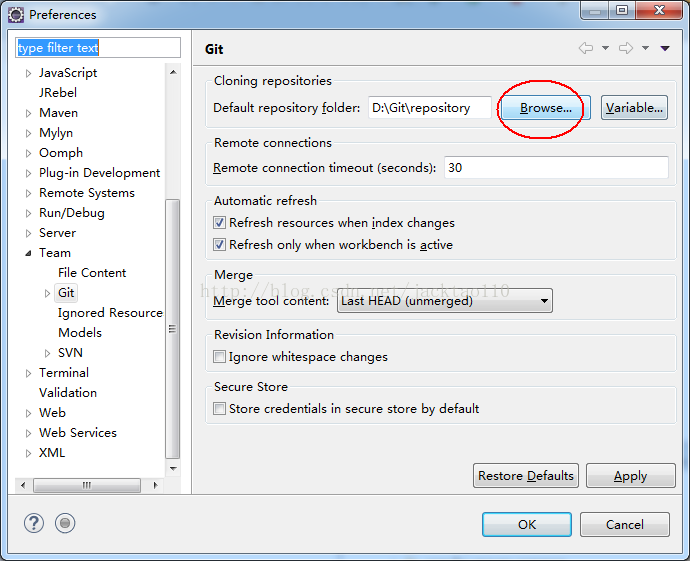Select Validation in the tree
Viewport: 690px width, 561px height.
pos(68,392)
